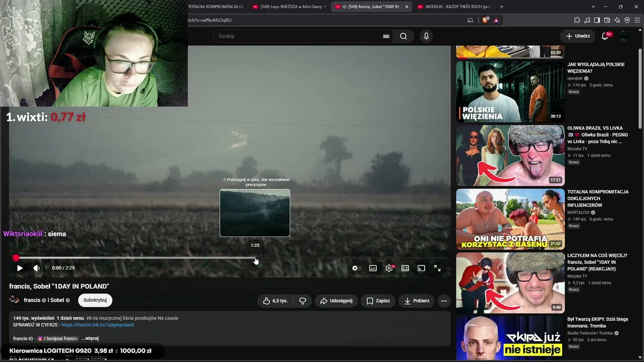The width and height of the screenshot is (644, 362).
Task: Open the francis channel avatar
Action: click(x=15, y=300)
